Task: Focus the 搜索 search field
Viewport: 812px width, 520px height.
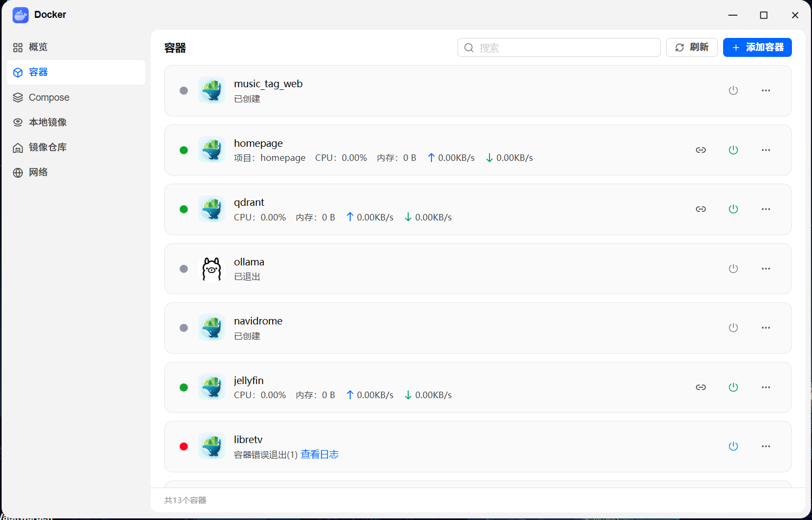Action: click(559, 48)
